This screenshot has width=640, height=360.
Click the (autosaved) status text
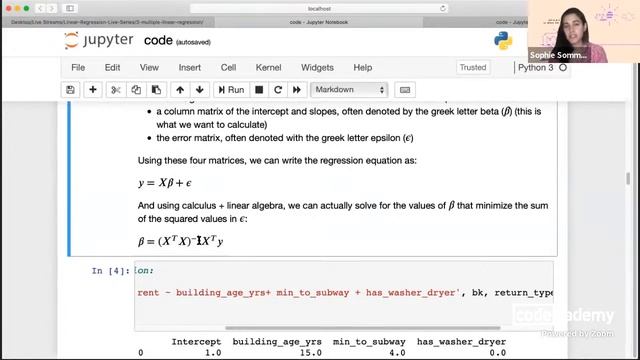[193, 42]
